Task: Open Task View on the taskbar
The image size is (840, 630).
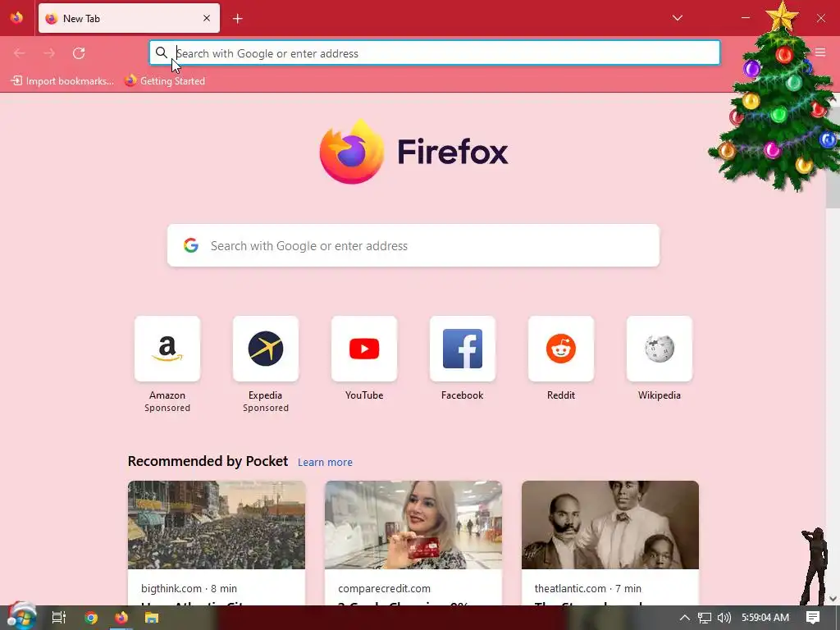Action: 59,618
